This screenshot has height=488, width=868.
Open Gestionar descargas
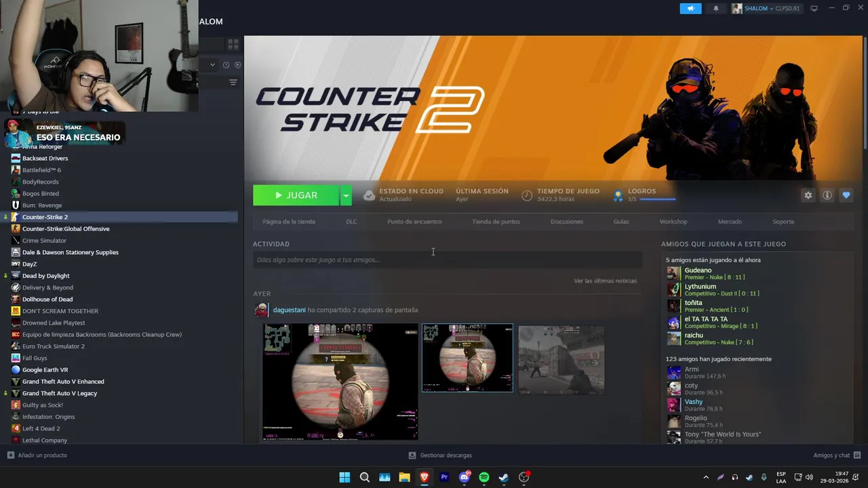tap(440, 455)
